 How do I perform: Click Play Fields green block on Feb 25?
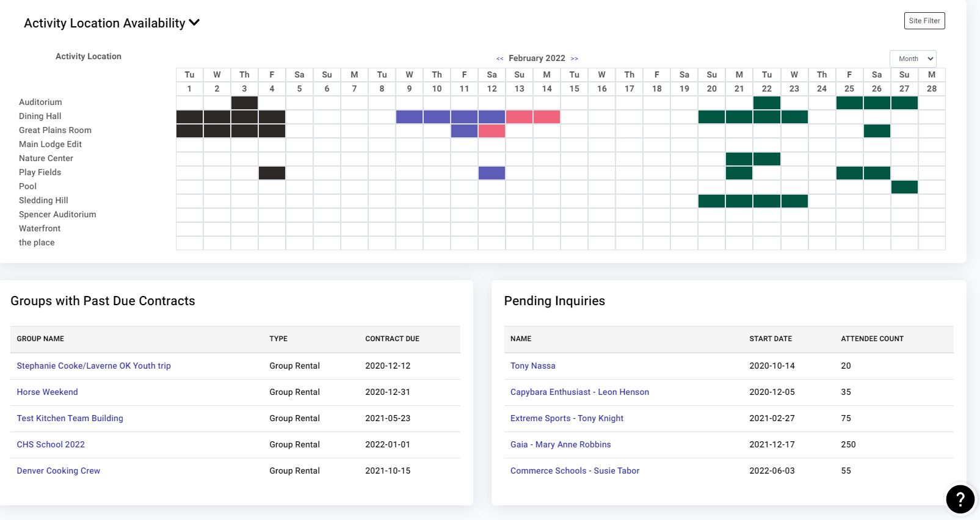(x=849, y=173)
